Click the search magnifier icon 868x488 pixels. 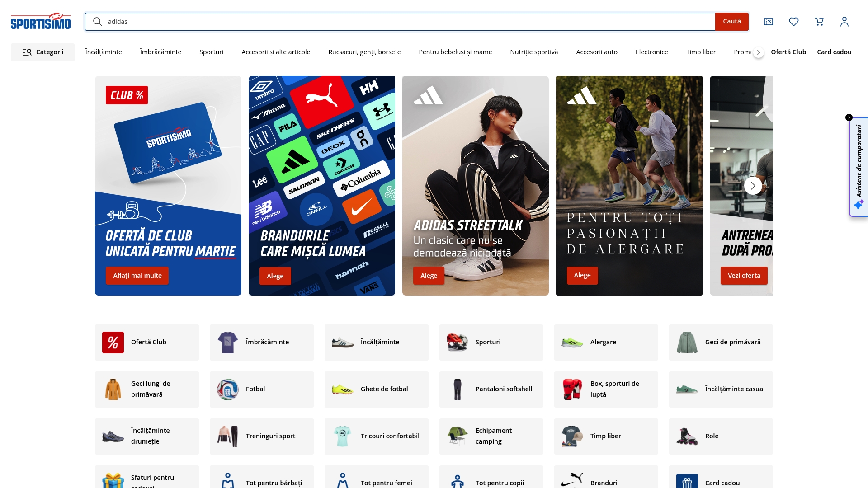[x=97, y=22]
